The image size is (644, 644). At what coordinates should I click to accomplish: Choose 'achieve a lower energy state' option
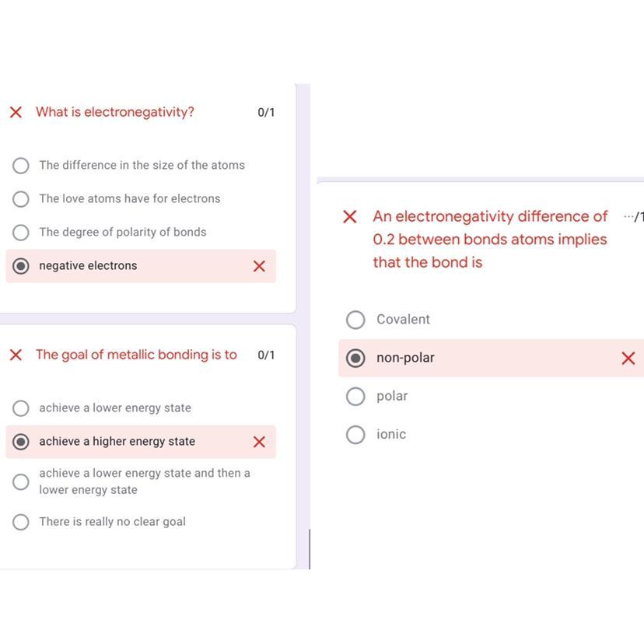click(21, 408)
